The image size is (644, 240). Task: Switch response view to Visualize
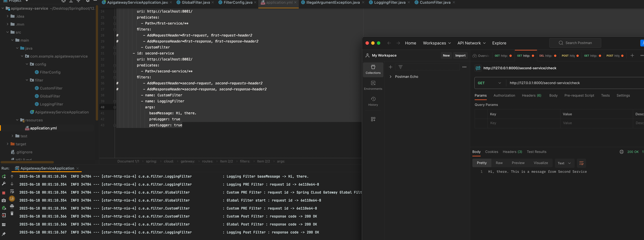(541, 163)
